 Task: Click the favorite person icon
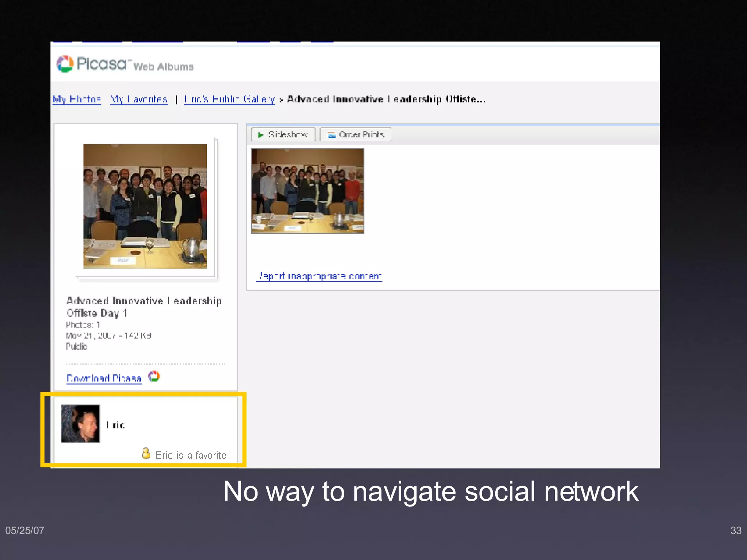(146, 454)
